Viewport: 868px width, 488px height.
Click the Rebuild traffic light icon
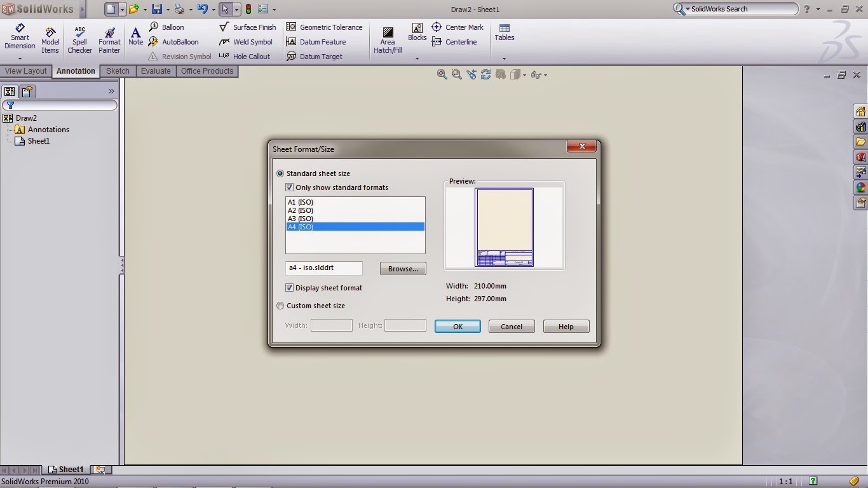point(248,9)
